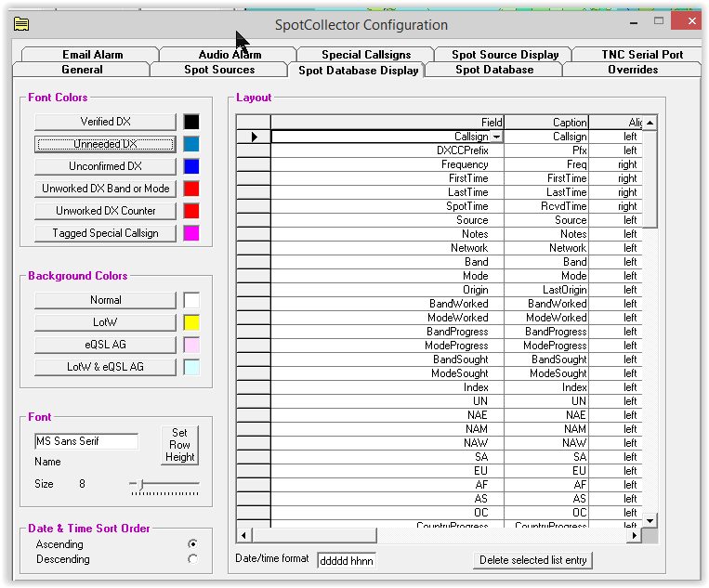Select the Descending sort order radio button
Image resolution: width=709 pixels, height=588 pixels.
192,559
